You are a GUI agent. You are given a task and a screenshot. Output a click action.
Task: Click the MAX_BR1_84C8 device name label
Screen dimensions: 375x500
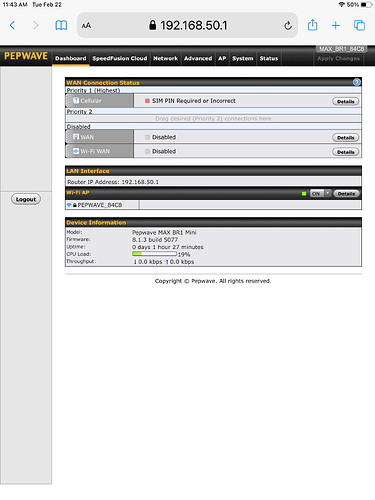[x=342, y=49]
